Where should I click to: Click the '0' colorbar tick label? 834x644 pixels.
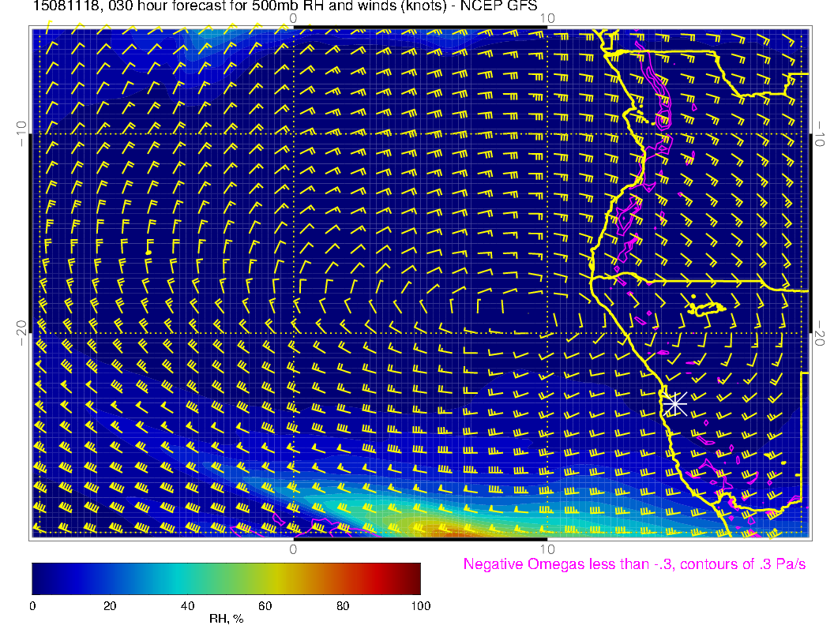tap(32, 606)
